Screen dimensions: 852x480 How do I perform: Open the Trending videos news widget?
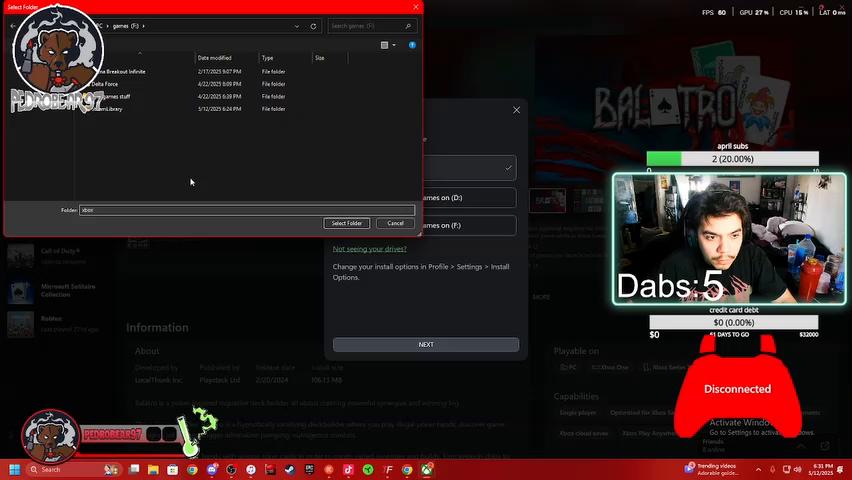pos(713,470)
